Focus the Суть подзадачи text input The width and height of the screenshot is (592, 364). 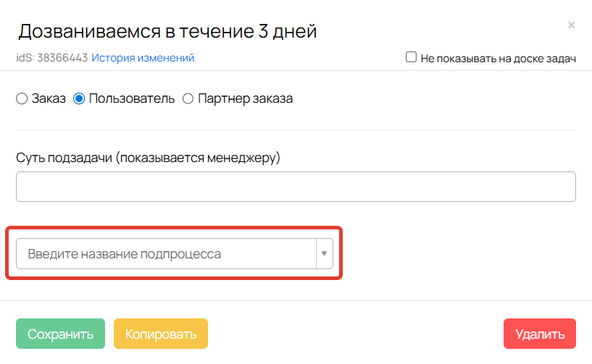(x=296, y=187)
